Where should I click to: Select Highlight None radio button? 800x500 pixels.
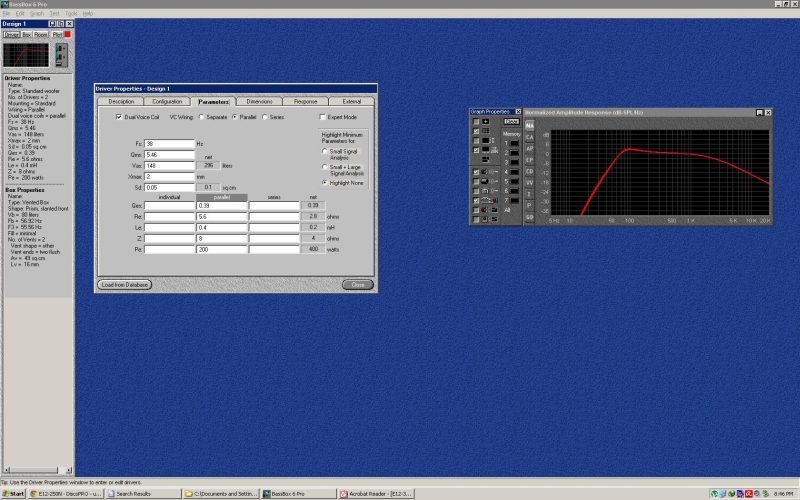coord(324,183)
